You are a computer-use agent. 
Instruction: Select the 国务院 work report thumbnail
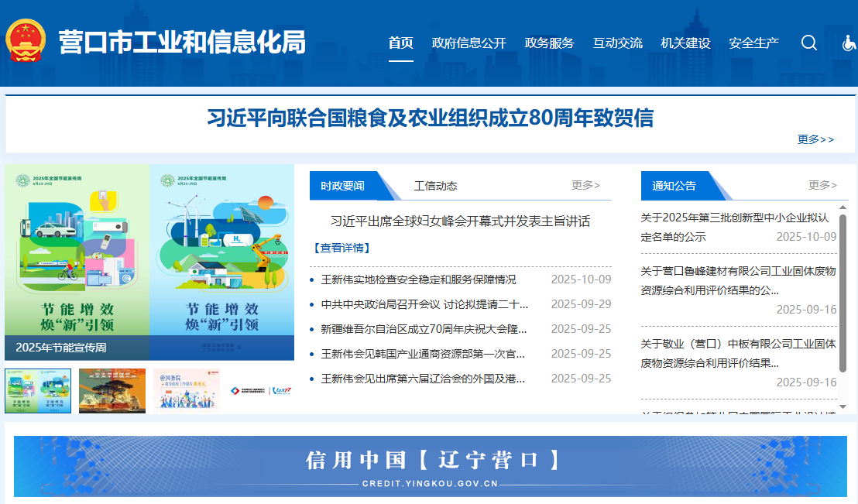coord(187,390)
